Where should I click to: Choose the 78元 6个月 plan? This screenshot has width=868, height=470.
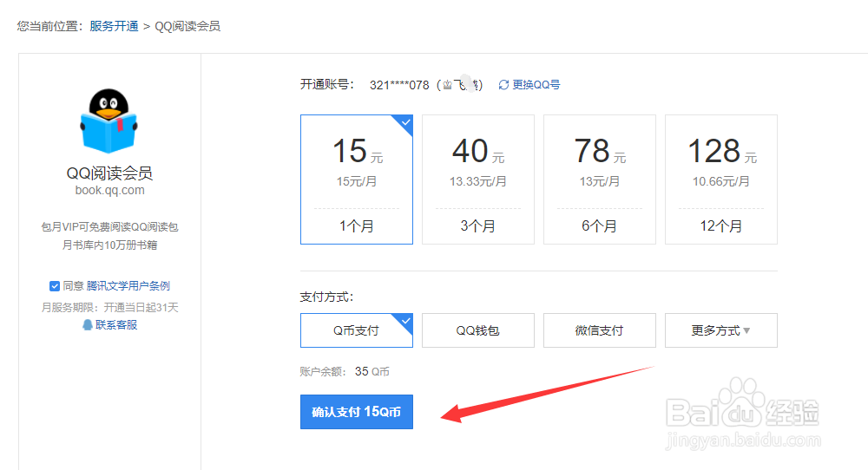tap(600, 180)
